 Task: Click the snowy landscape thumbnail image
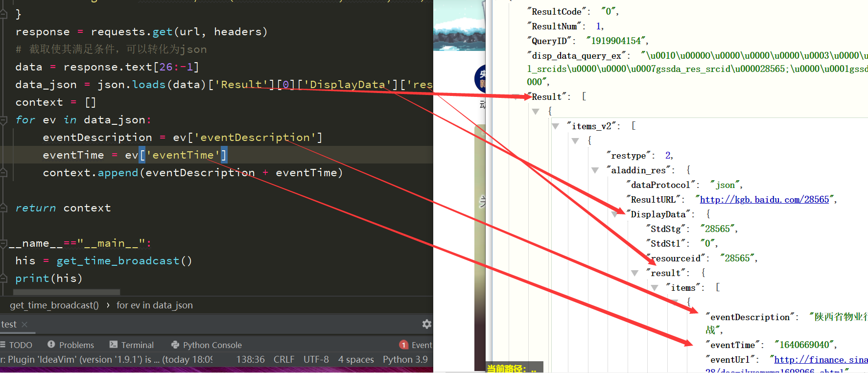tap(459, 25)
